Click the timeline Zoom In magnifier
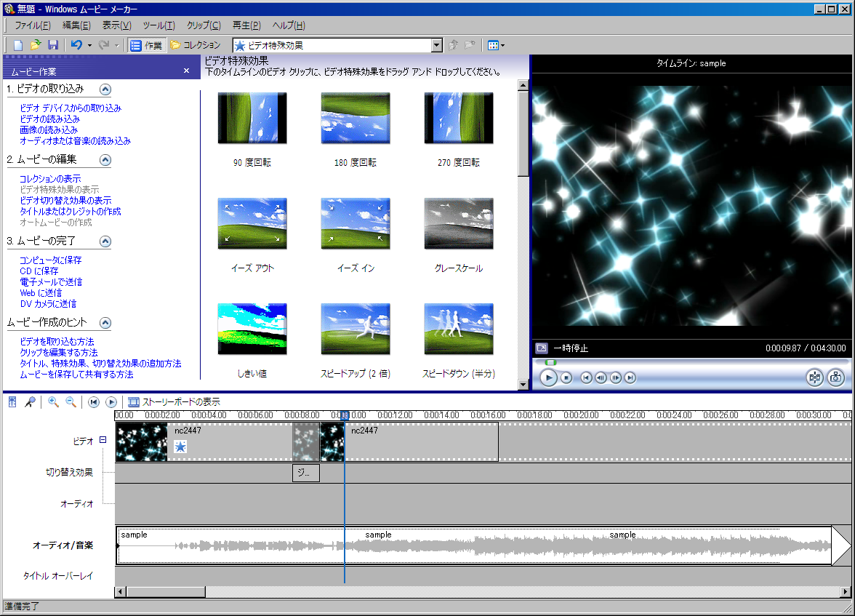Screen dimensions: 855x616 point(54,402)
